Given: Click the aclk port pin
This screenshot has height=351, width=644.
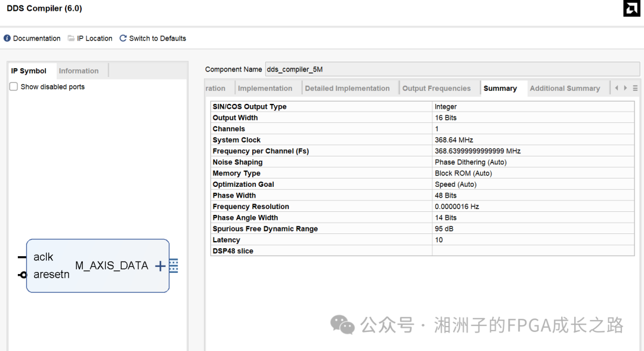Looking at the screenshot, I should (x=22, y=257).
